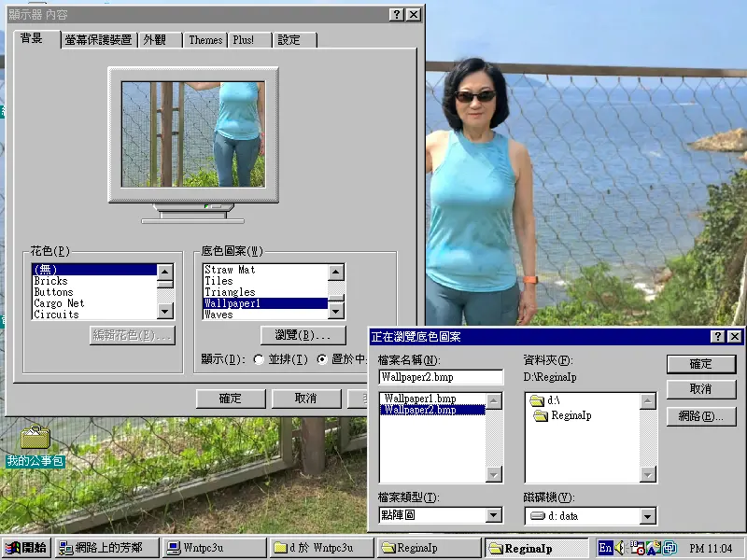Switch to 網路上的芳鄰 taskbar window
Screen dimensions: 747x560
tap(106, 548)
